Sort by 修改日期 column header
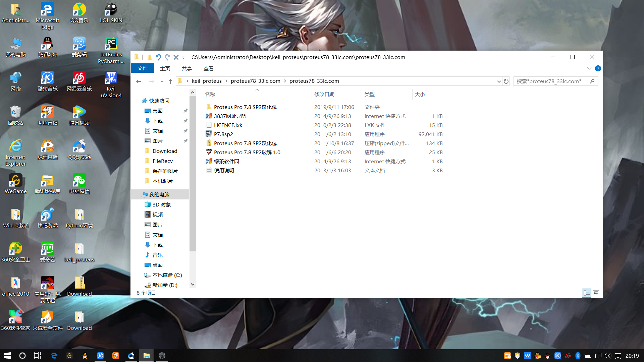 point(324,95)
